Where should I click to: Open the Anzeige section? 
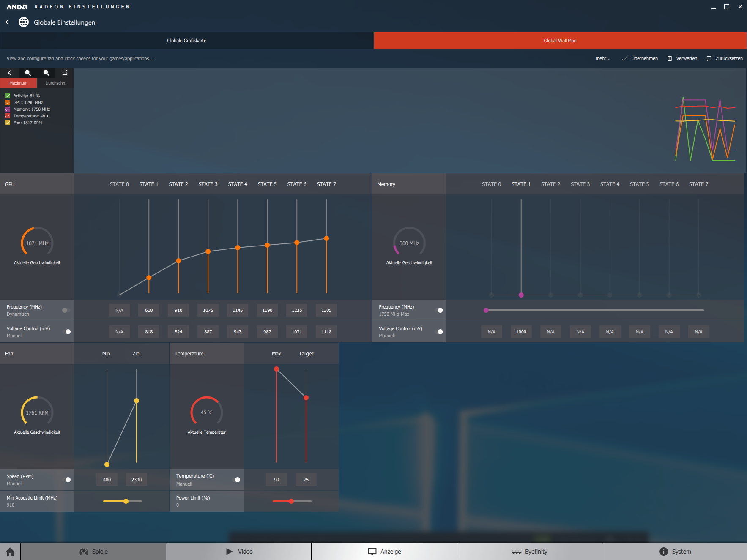click(x=384, y=552)
